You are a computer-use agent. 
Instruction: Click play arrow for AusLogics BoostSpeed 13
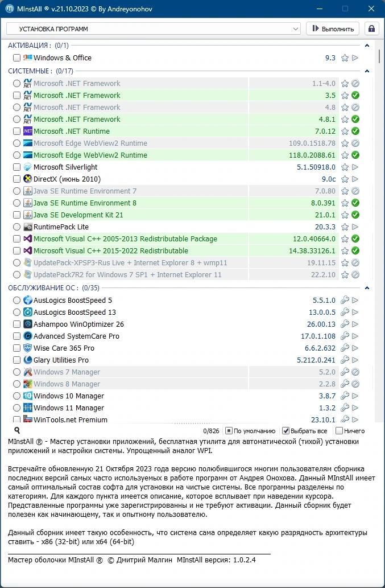coord(355,312)
